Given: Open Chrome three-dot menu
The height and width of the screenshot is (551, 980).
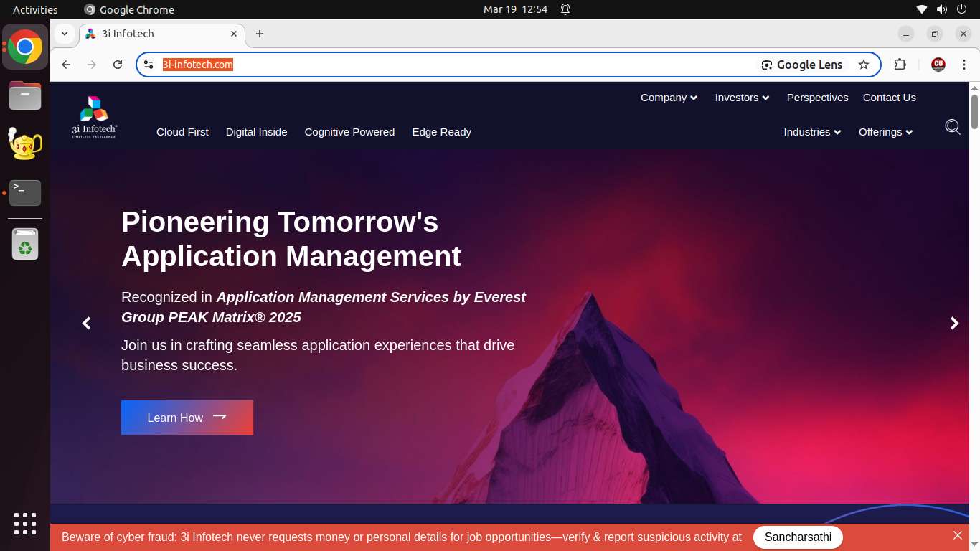Looking at the screenshot, I should 964,65.
